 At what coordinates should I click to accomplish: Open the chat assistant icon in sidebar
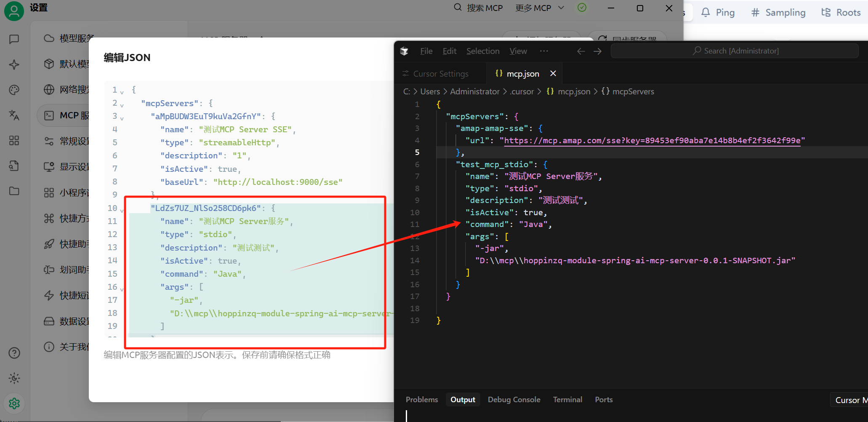[14, 39]
